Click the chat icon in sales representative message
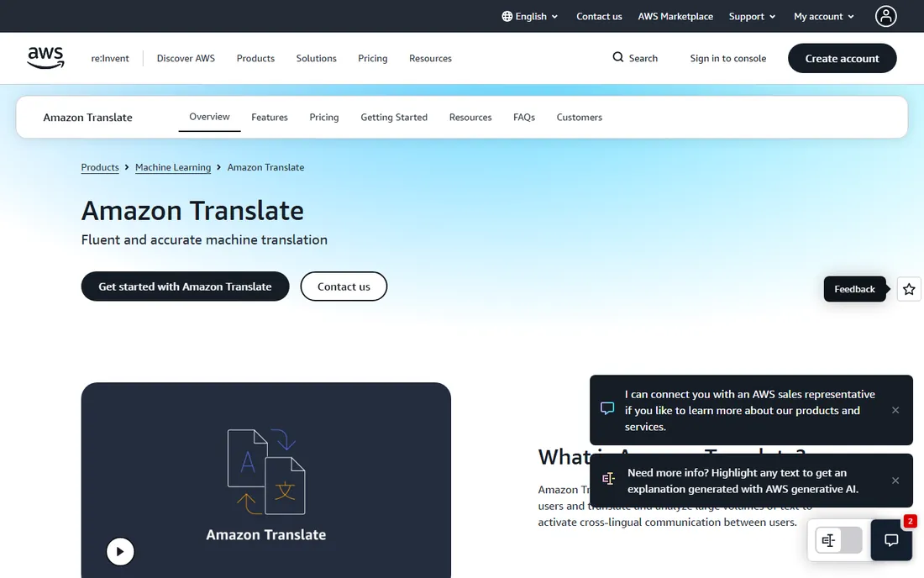Viewport: 924px width, 578px height. (607, 408)
